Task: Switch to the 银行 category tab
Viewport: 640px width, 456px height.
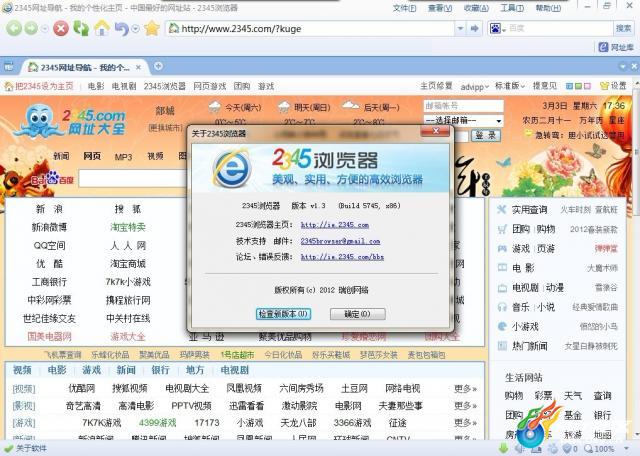Action: coord(160,370)
